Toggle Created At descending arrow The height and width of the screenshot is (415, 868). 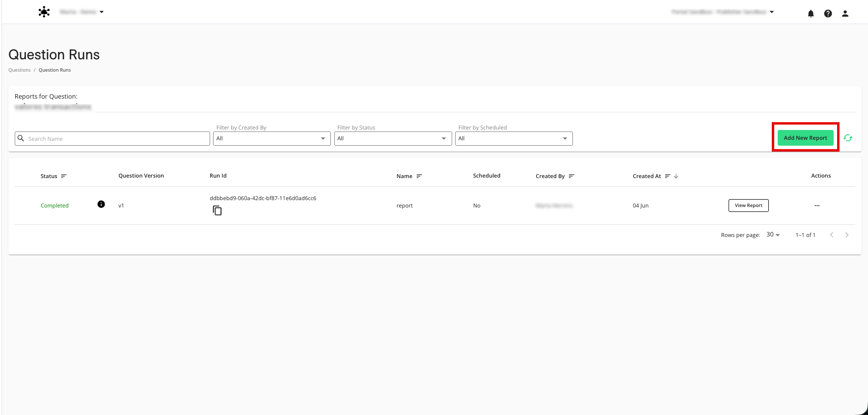[676, 176]
